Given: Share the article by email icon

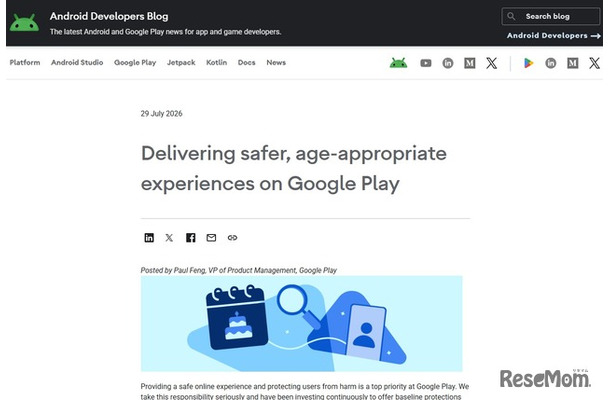Looking at the screenshot, I should point(211,238).
